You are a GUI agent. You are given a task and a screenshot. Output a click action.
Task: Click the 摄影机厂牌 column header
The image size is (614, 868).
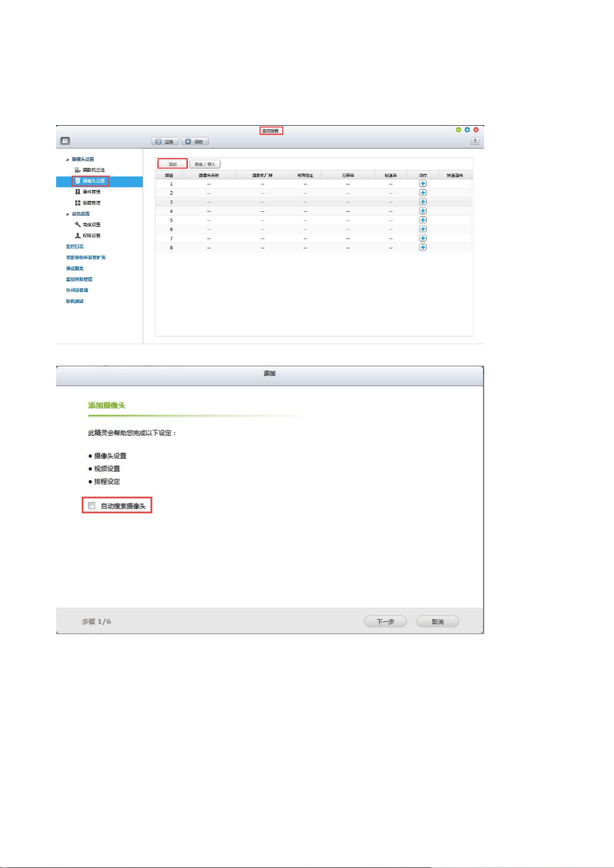pos(262,176)
